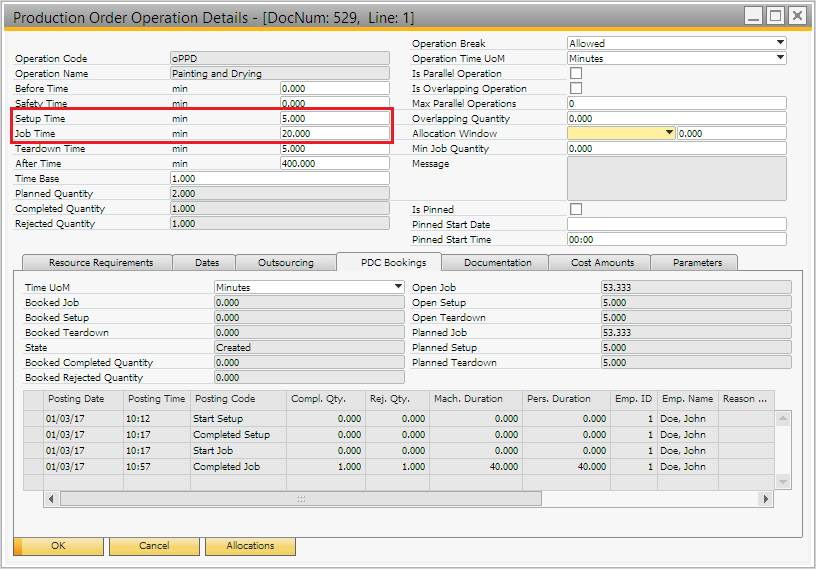Expand the Operation Break dropdown

click(x=779, y=44)
